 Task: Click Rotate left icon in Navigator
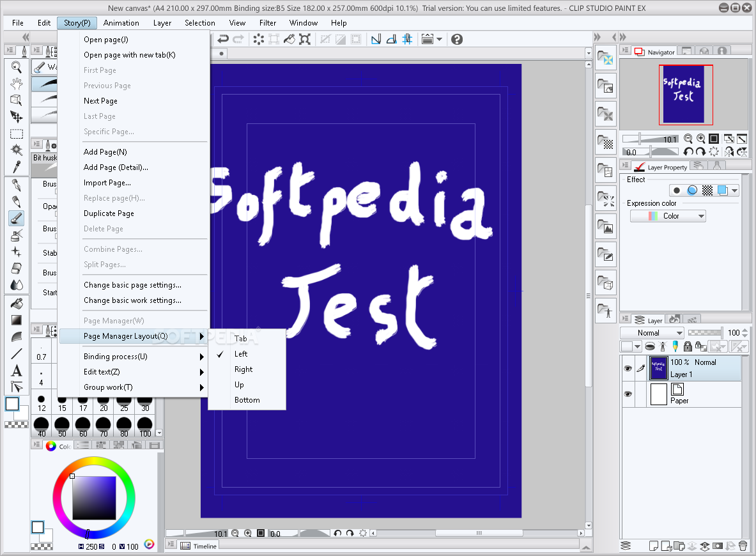click(x=688, y=152)
